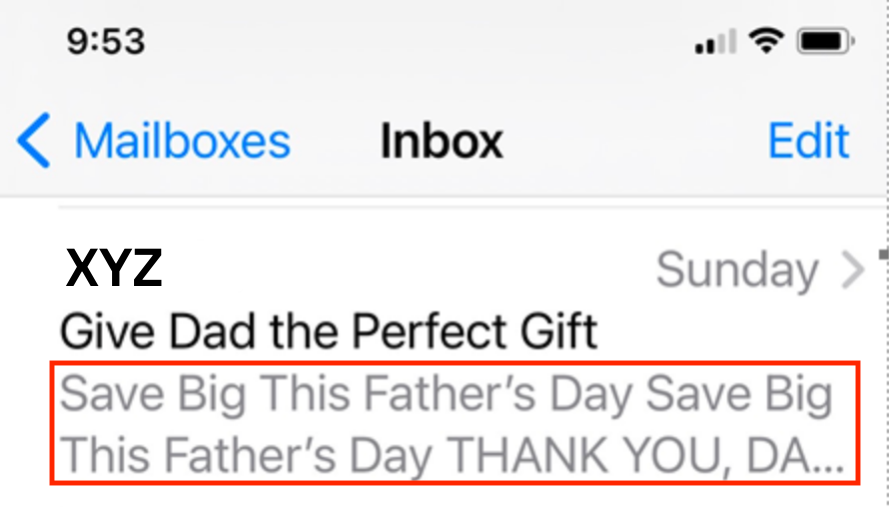Click "This Father's Day" on second preview line

[x=246, y=456]
